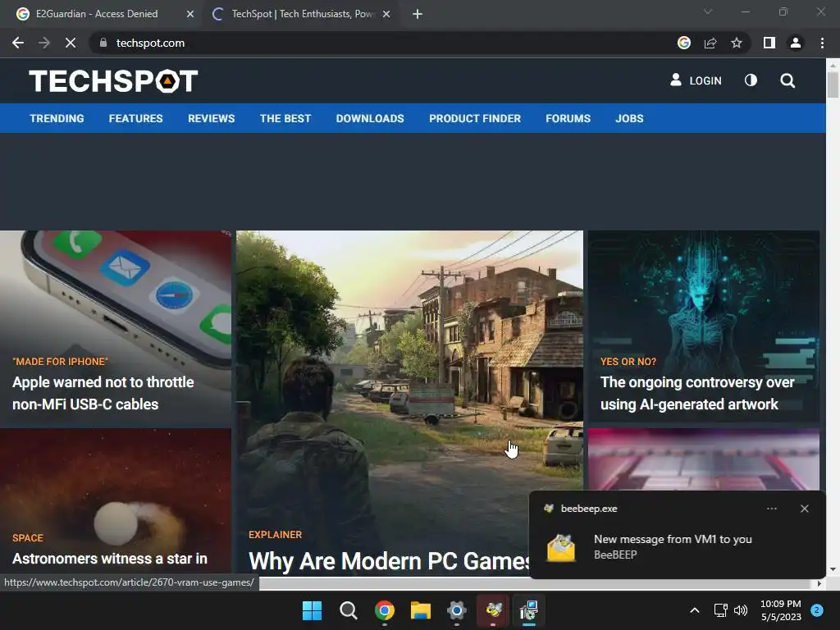Click the share page icon
This screenshot has height=630, width=840.
coord(710,43)
